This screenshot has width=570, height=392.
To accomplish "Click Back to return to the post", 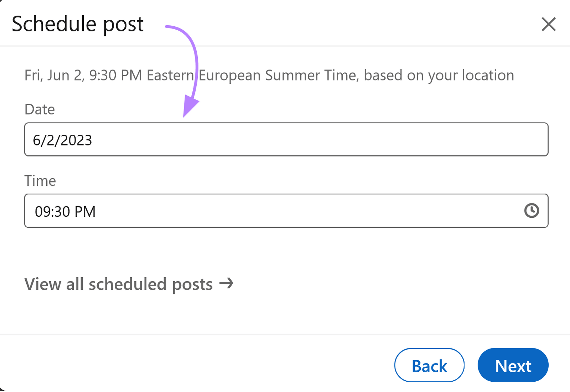I will tap(429, 365).
